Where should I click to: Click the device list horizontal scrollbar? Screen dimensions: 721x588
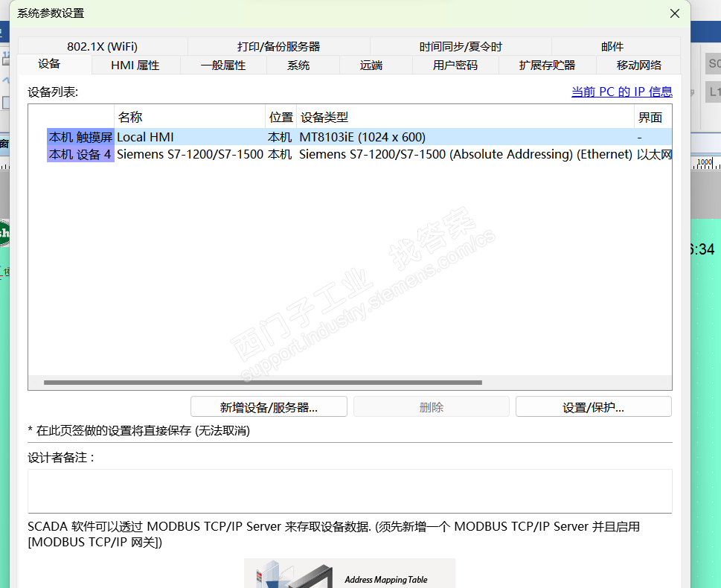[x=263, y=383]
